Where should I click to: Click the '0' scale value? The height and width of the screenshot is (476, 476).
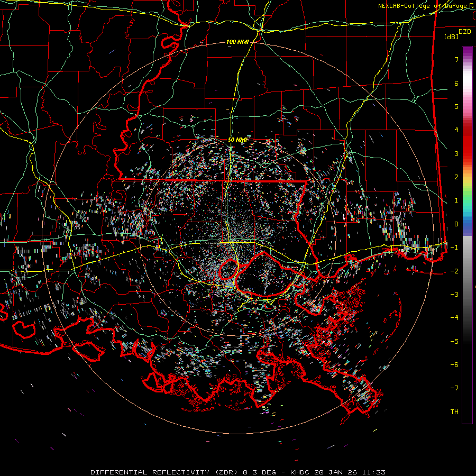click(x=456, y=224)
